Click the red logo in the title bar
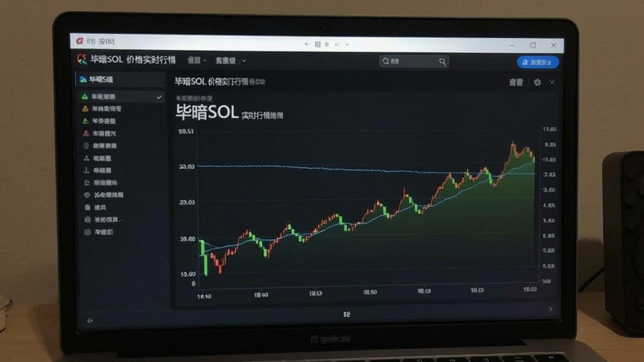This screenshot has width=644, height=362. 80,41
